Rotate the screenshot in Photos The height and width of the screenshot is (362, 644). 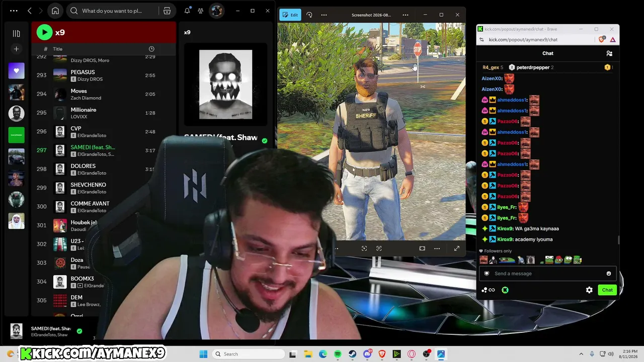tap(309, 15)
